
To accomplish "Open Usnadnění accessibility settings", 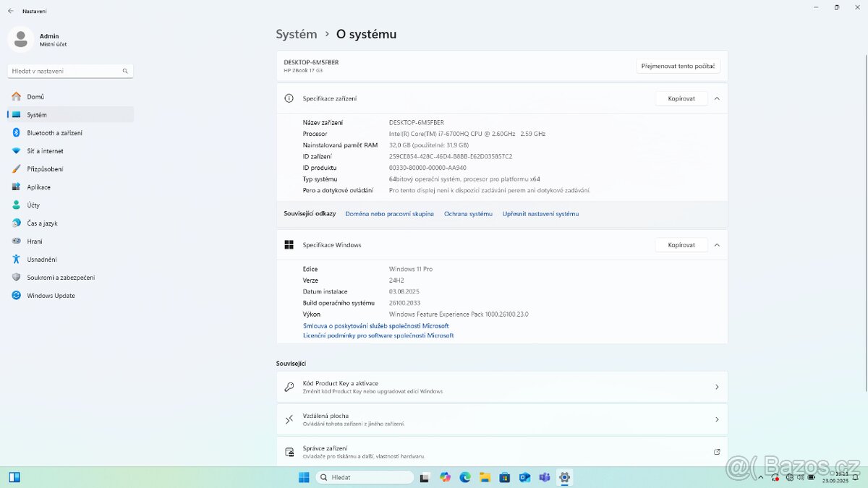I will 42,260.
